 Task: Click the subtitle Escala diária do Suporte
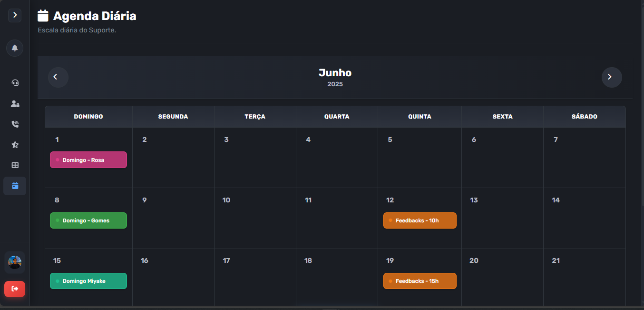pyautogui.click(x=77, y=30)
